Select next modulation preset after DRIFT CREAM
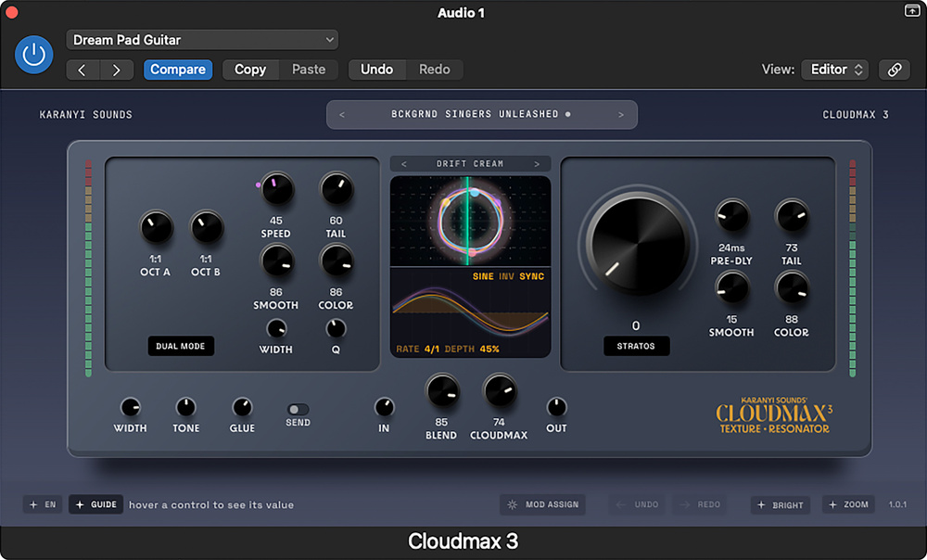The image size is (927, 560). tap(537, 164)
